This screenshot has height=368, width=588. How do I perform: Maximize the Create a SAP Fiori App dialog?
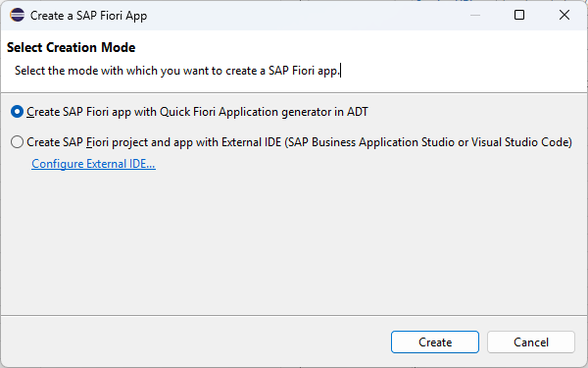[519, 15]
